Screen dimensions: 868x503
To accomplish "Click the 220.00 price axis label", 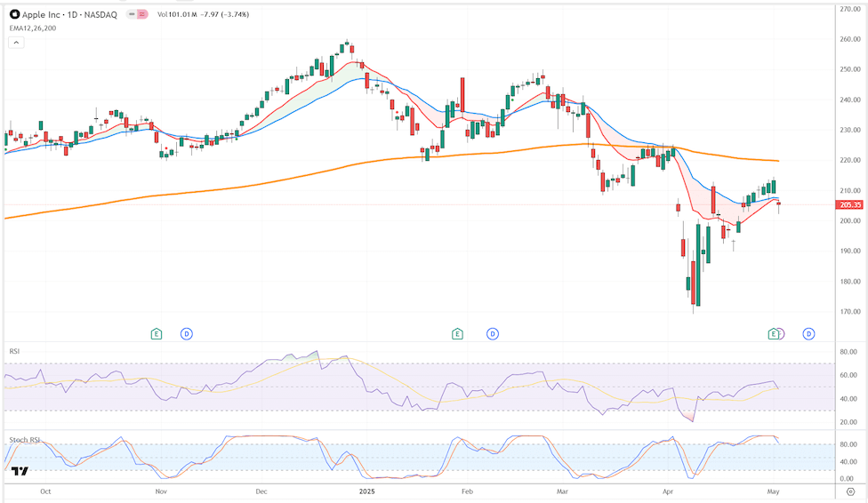I will click(849, 161).
